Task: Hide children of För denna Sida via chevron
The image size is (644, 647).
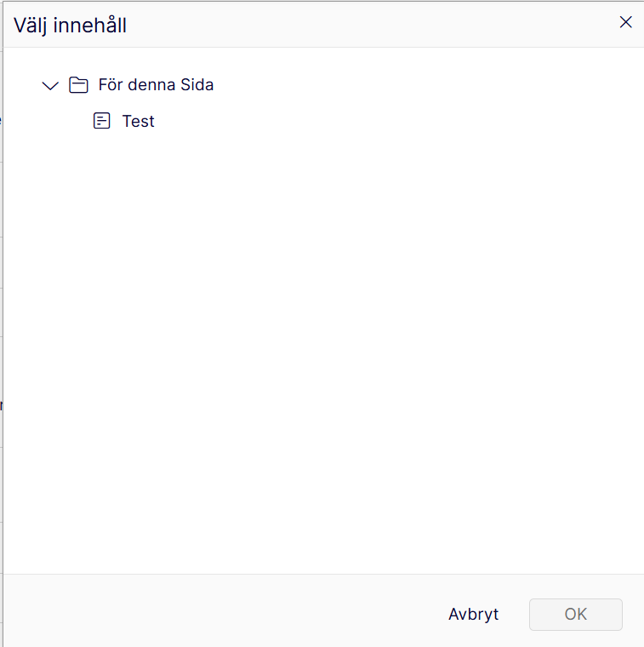Action: [x=50, y=85]
